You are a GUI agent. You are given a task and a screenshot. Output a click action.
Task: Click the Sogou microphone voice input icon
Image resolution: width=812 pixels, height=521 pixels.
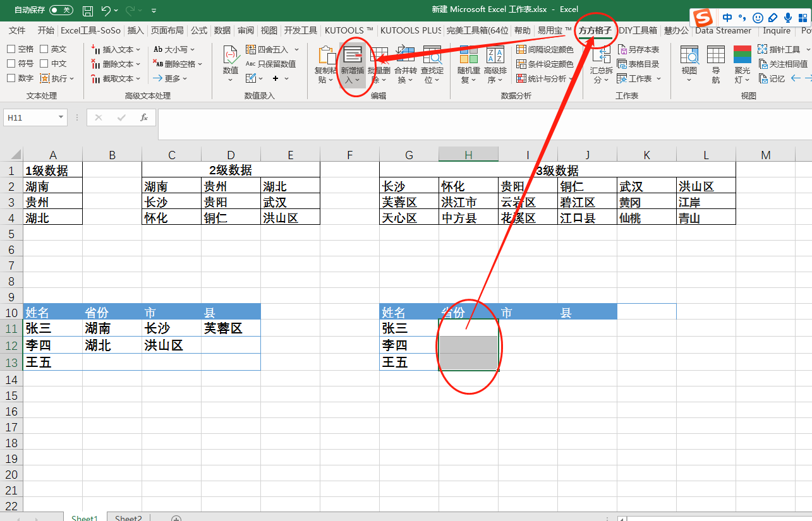coord(788,18)
